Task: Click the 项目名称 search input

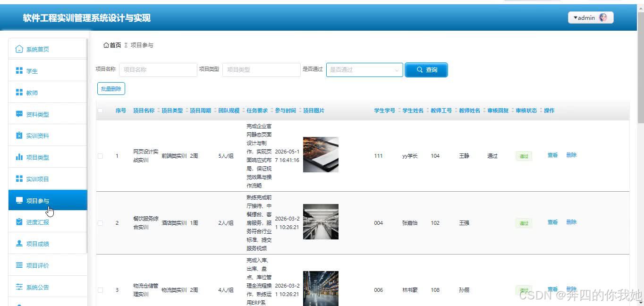Action: 158,69
